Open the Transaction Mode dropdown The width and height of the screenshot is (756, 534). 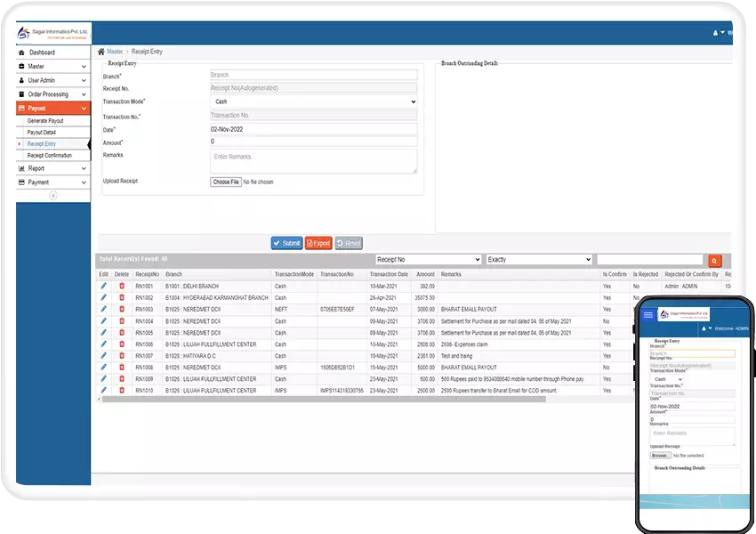pyautogui.click(x=313, y=101)
